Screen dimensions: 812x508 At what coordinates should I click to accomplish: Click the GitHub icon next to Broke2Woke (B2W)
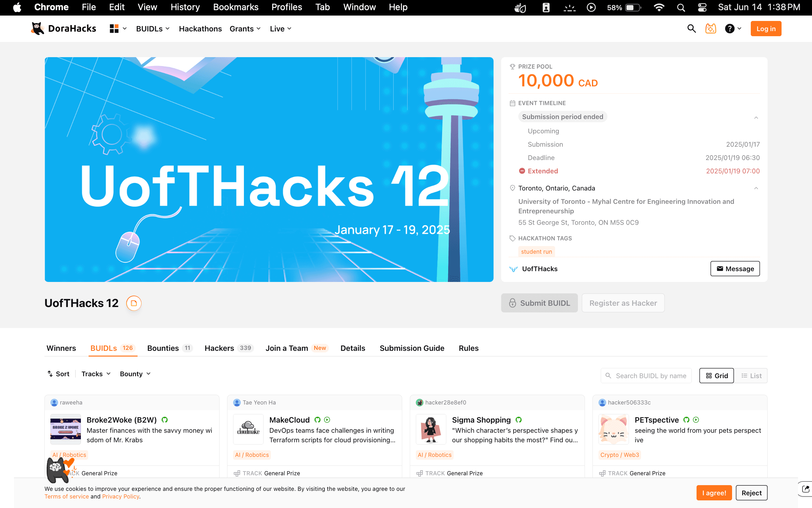pyautogui.click(x=164, y=420)
